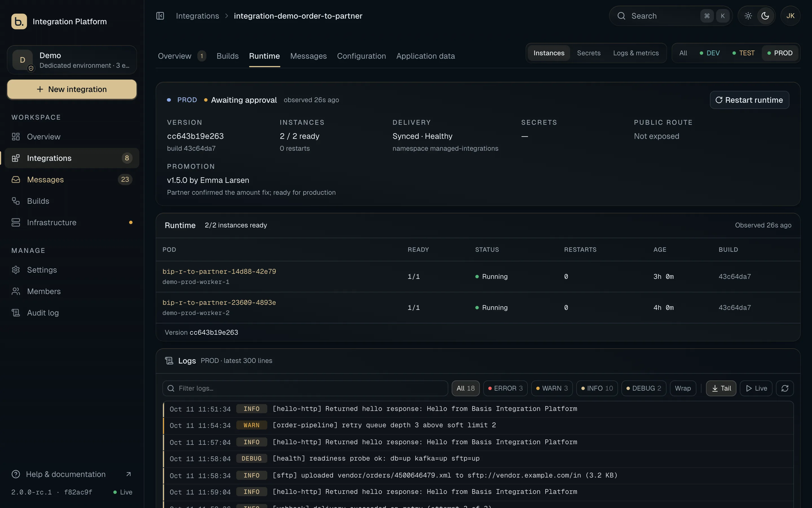Focus the top Search field
This screenshot has height=508, width=812.
[671, 16]
